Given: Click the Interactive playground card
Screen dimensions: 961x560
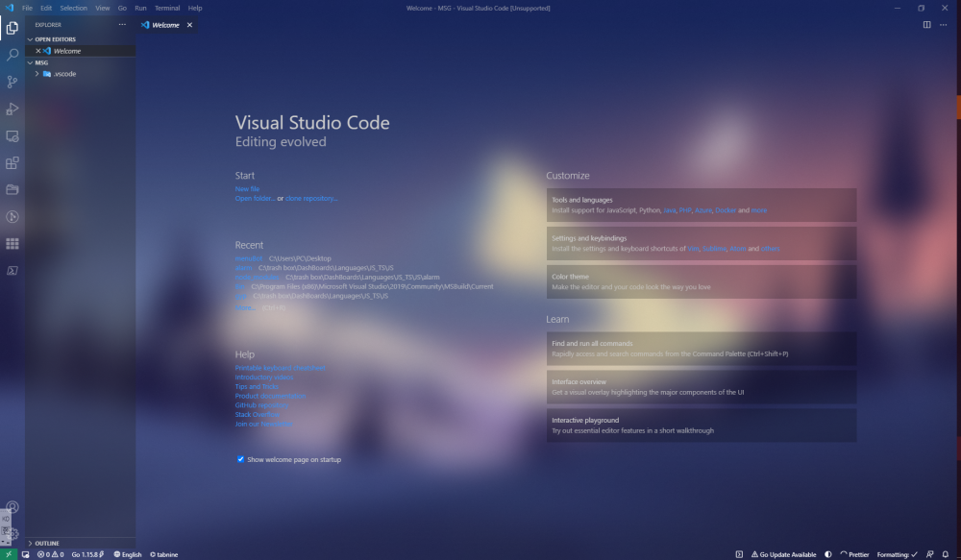Looking at the screenshot, I should pos(702,426).
